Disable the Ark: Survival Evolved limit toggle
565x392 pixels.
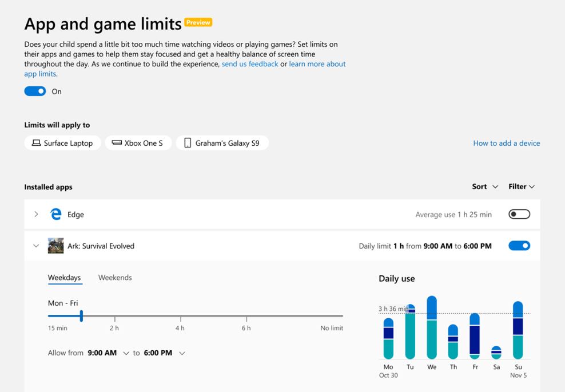[519, 246]
